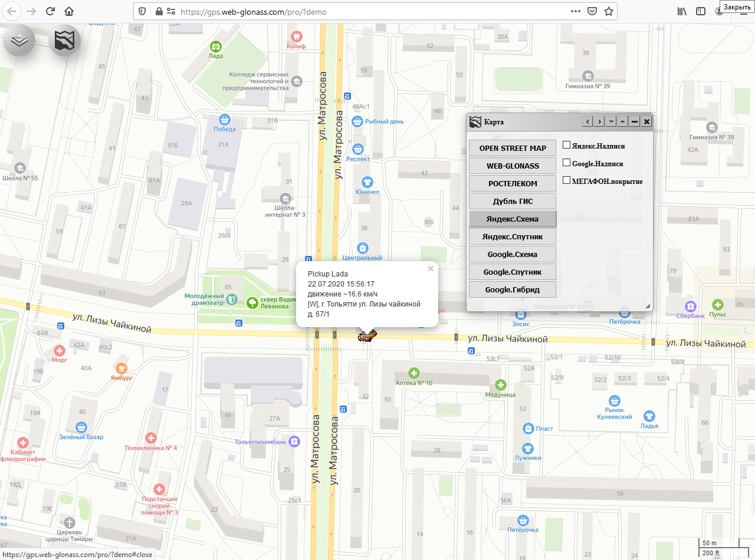Screen dimensions: 755x560
Task: Click Юничел clothing store icon
Action: [x=367, y=182]
